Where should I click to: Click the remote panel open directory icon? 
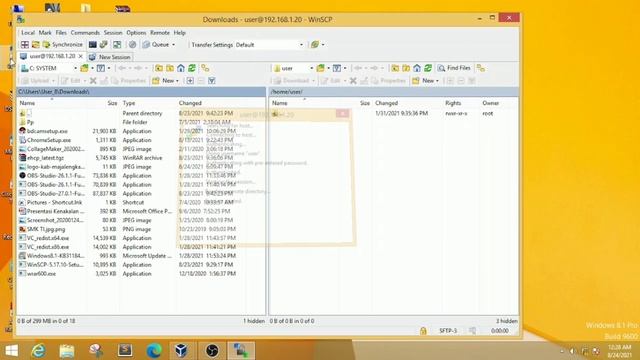click(x=321, y=68)
